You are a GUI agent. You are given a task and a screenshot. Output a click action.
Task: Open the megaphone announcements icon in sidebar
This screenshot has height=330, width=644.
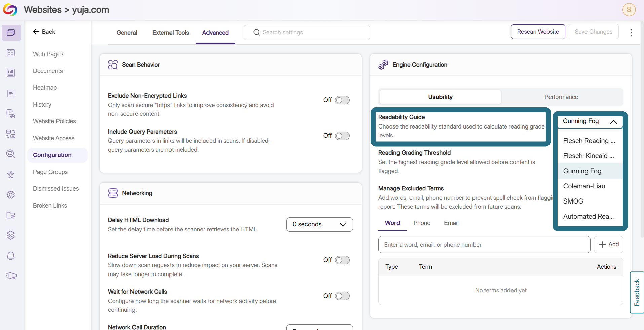pyautogui.click(x=11, y=276)
